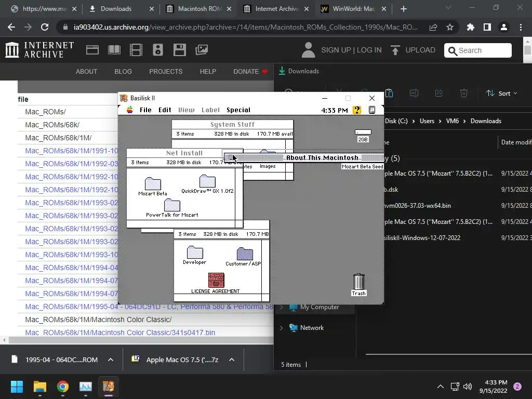532x399 pixels.
Task: Open the HELP link
Action: (208, 72)
